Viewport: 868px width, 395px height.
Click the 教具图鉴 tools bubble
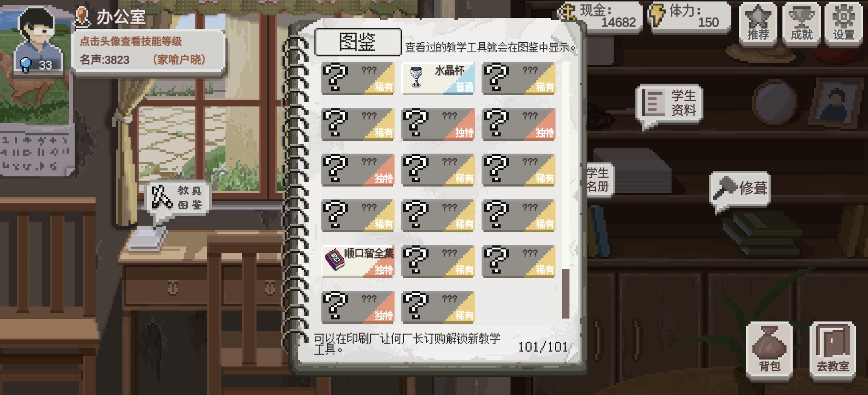tap(178, 198)
